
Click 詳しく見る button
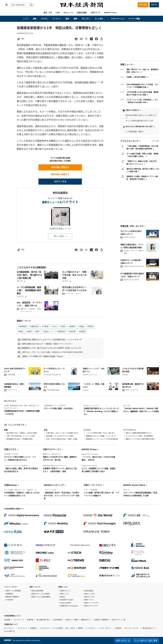click(x=60, y=236)
